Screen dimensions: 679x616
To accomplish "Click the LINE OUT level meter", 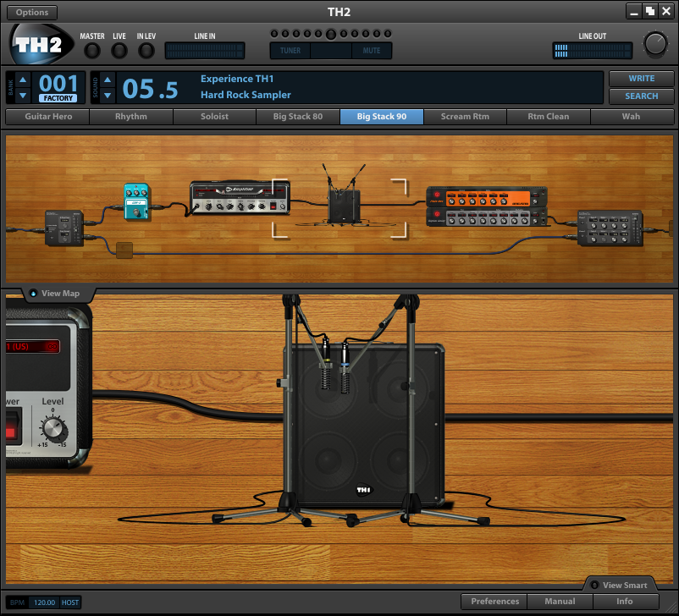I will point(593,51).
